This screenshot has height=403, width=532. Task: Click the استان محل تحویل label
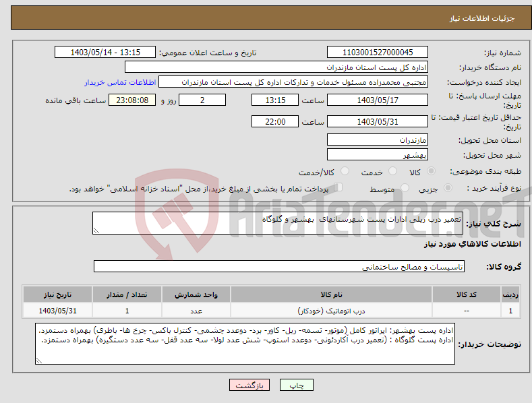tap(490, 140)
